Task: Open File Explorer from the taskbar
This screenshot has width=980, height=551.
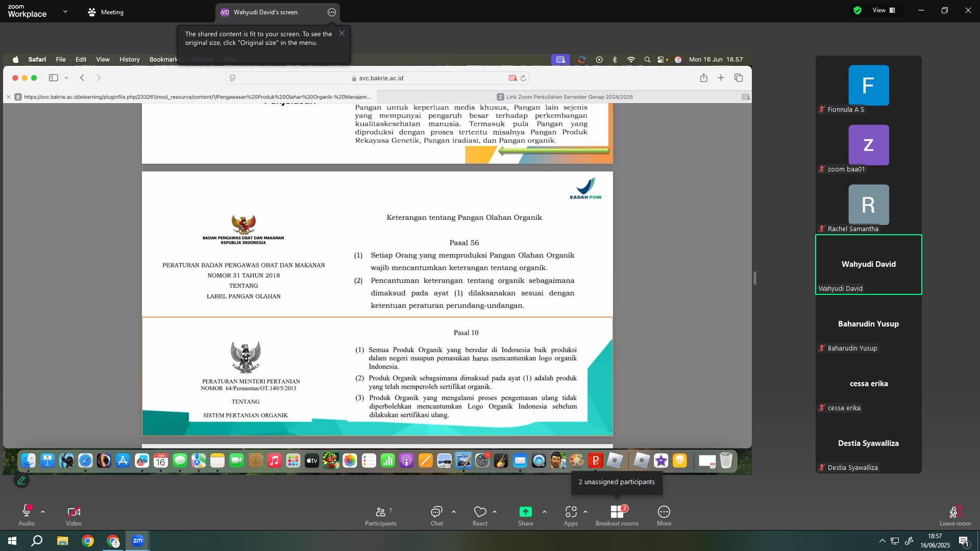Action: (62, 541)
